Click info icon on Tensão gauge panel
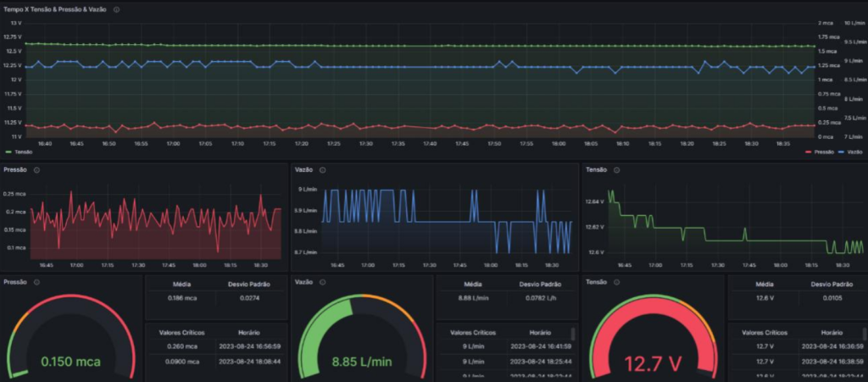Viewport: 868px width, 382px height. tap(616, 281)
